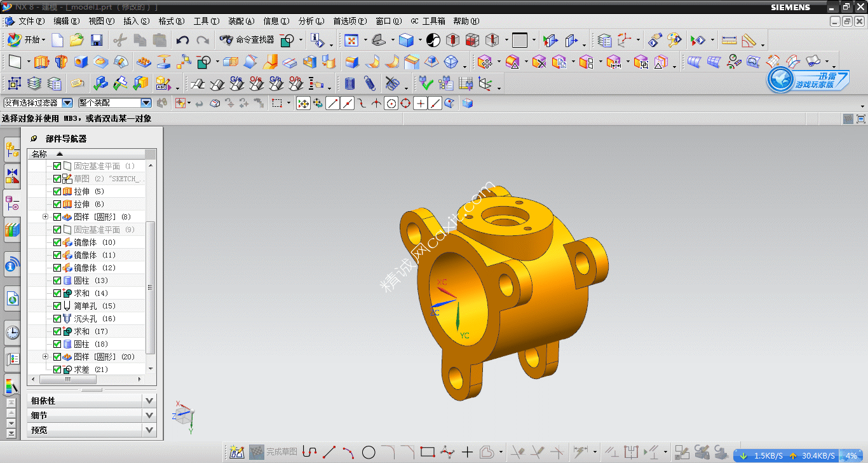Open the Assembly Navigator sidebar tab
Viewport: 868px width, 463px height.
pyautogui.click(x=12, y=150)
